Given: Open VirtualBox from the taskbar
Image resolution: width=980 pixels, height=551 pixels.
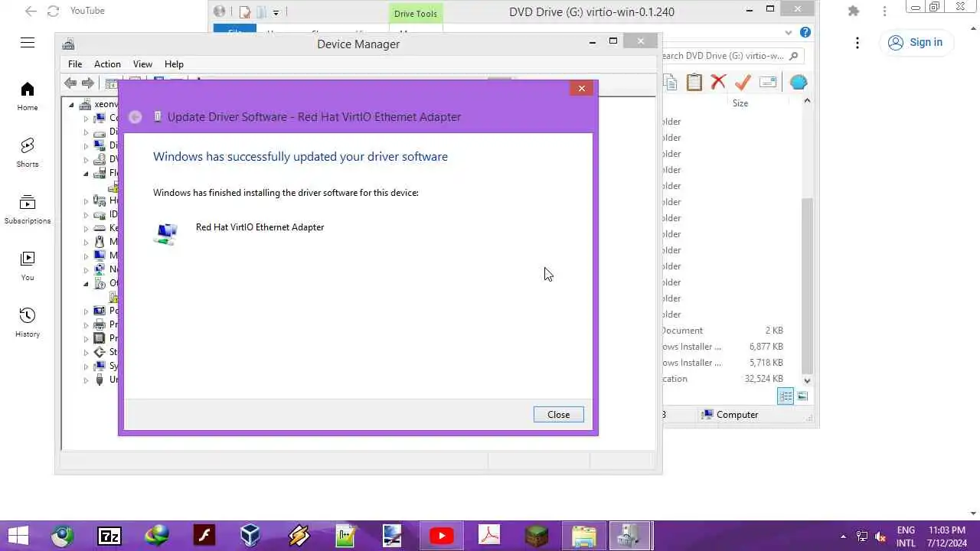Looking at the screenshot, I should [x=250, y=536].
